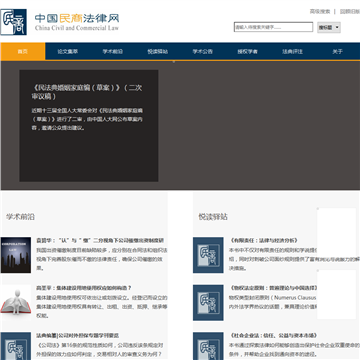Focus the keyword search input field

click(x=273, y=27)
